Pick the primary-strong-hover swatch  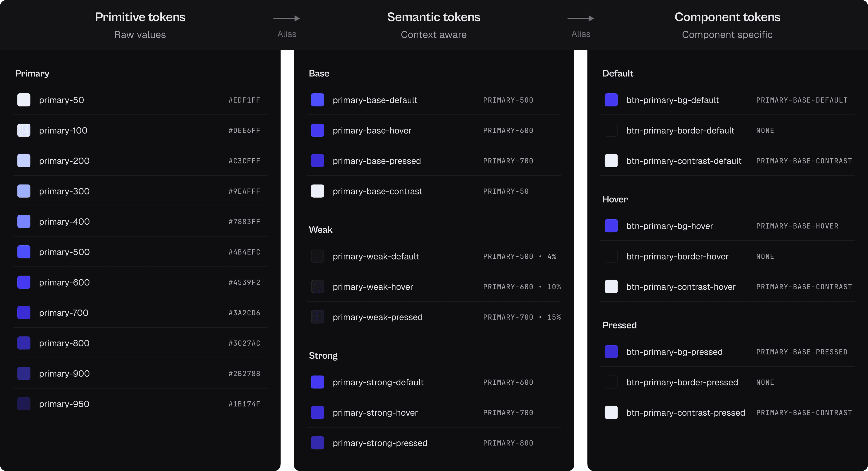pos(317,413)
